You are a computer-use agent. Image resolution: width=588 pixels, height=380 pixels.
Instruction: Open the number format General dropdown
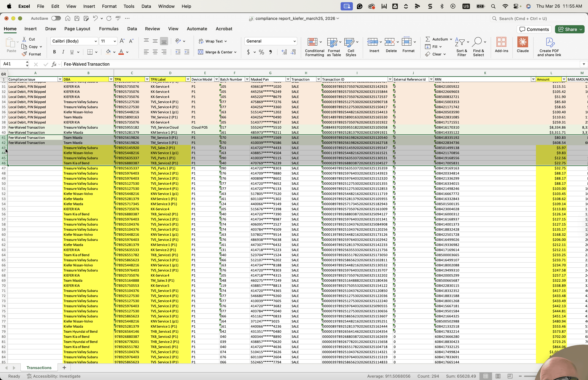click(x=294, y=41)
